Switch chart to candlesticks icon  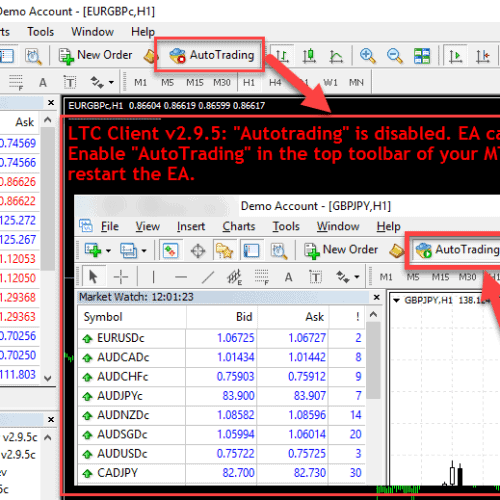(x=309, y=56)
